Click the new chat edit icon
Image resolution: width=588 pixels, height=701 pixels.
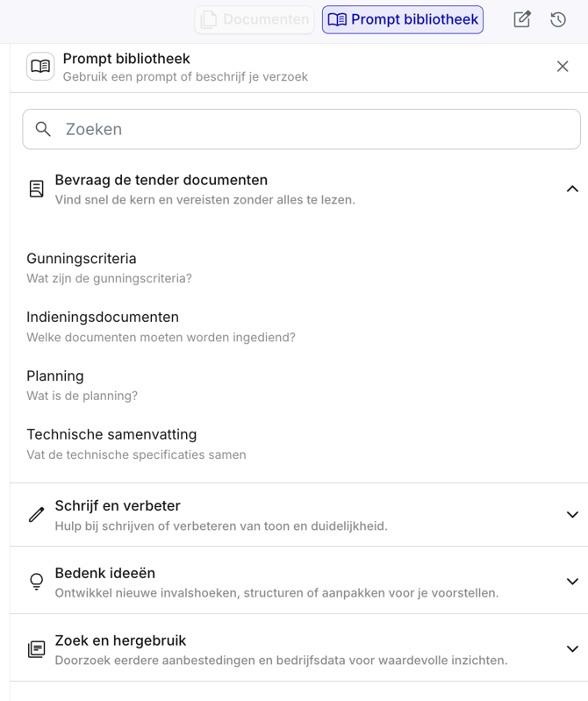pos(522,19)
